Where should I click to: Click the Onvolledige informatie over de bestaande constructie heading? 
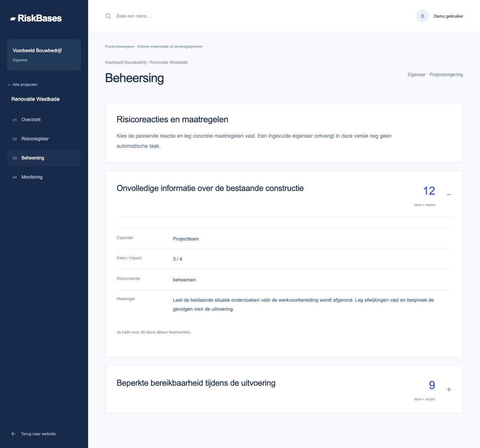coord(210,188)
